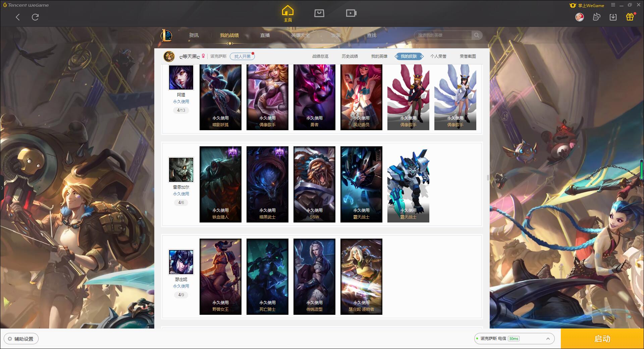Click the 瑟庄妮 champion portrait
The width and height of the screenshot is (644, 349).
181,262
